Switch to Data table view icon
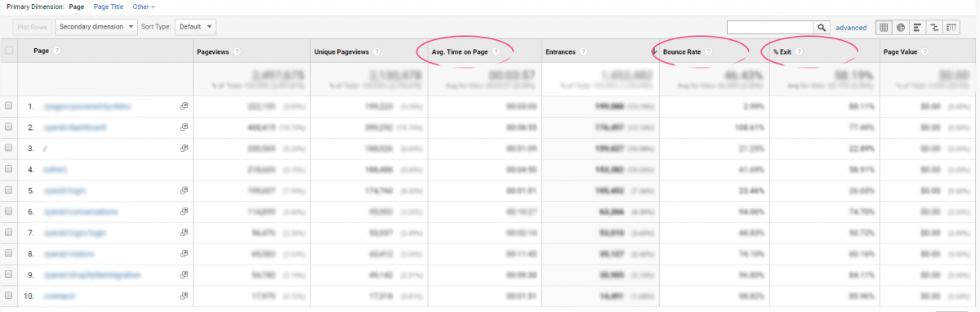 884,27
